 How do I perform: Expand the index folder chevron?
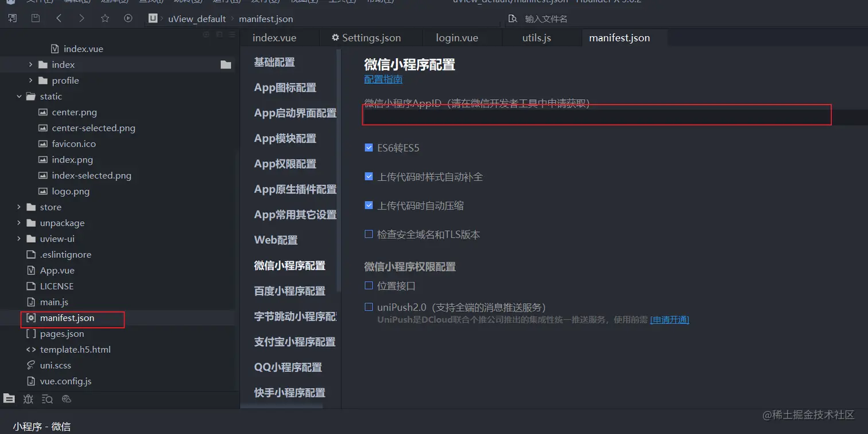pyautogui.click(x=30, y=65)
